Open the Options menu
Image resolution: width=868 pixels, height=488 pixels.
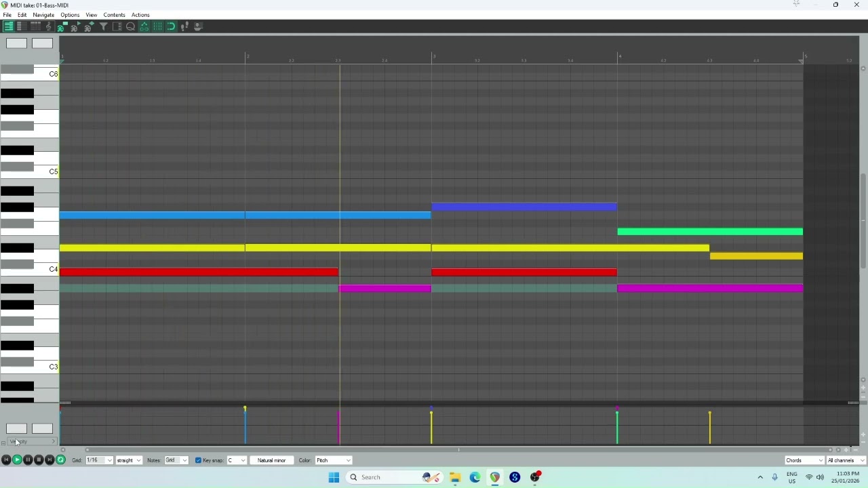[70, 15]
